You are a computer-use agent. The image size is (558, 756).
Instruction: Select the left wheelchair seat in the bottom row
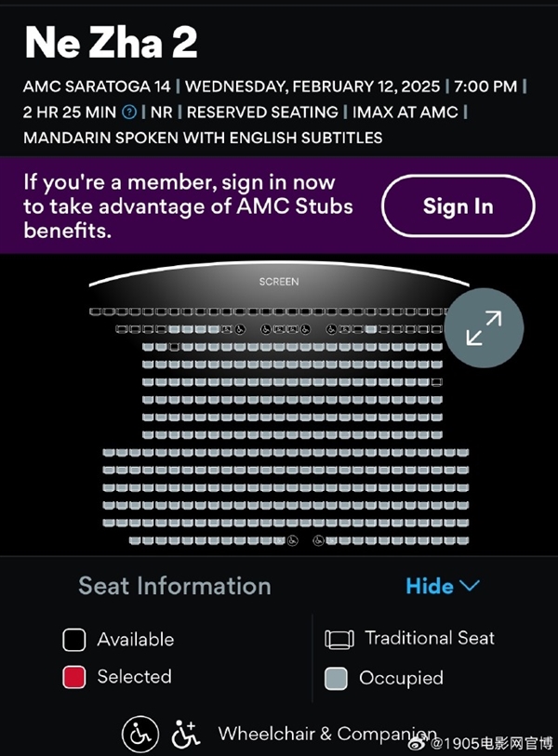[292, 540]
